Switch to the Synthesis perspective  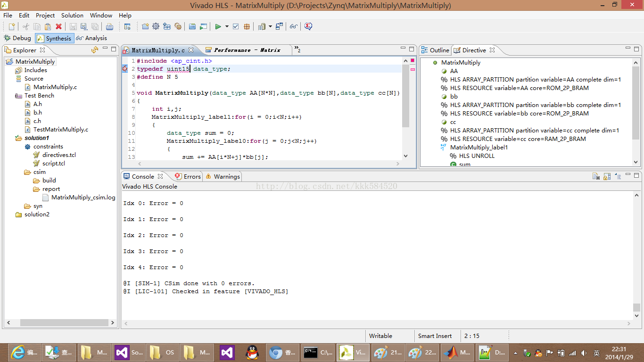pos(54,38)
